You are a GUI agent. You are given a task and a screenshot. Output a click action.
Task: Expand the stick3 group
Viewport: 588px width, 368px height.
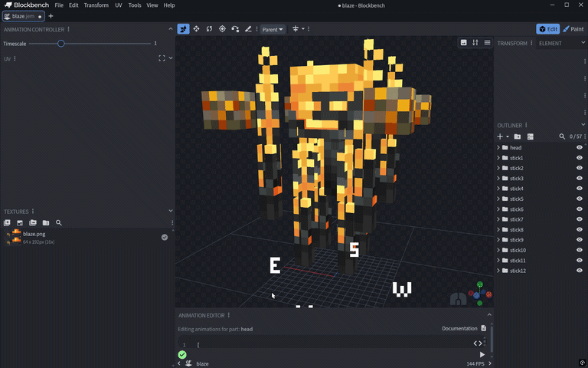pos(498,179)
